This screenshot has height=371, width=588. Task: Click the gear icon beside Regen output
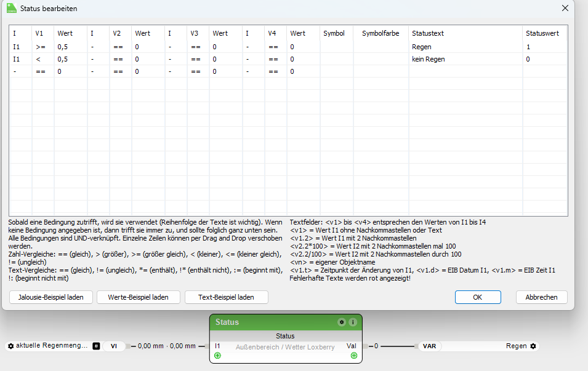click(533, 346)
